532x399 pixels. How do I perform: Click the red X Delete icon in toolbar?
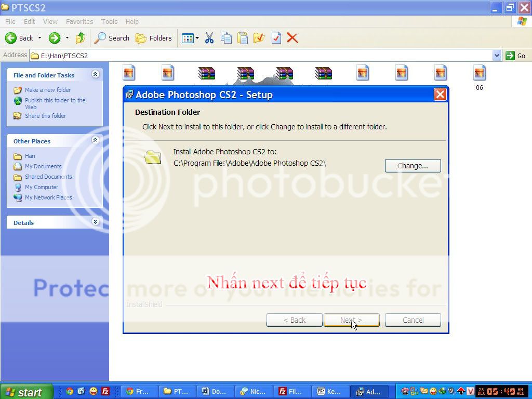292,38
